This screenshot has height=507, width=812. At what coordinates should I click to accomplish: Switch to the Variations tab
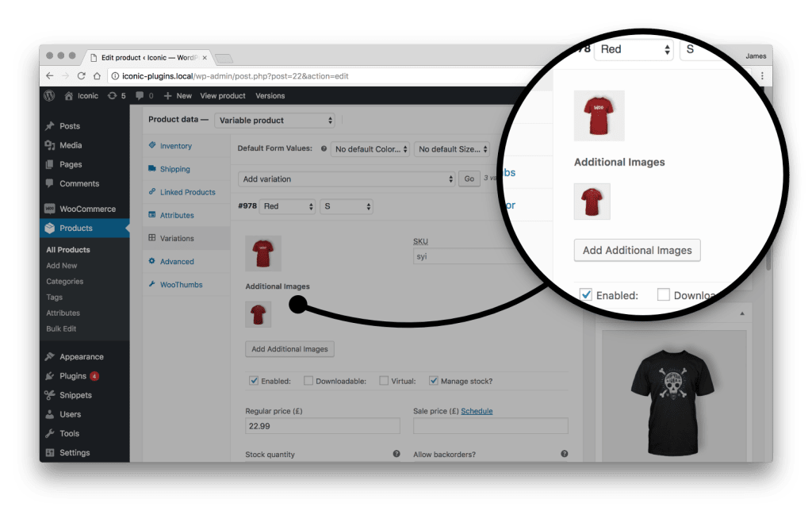pos(177,239)
